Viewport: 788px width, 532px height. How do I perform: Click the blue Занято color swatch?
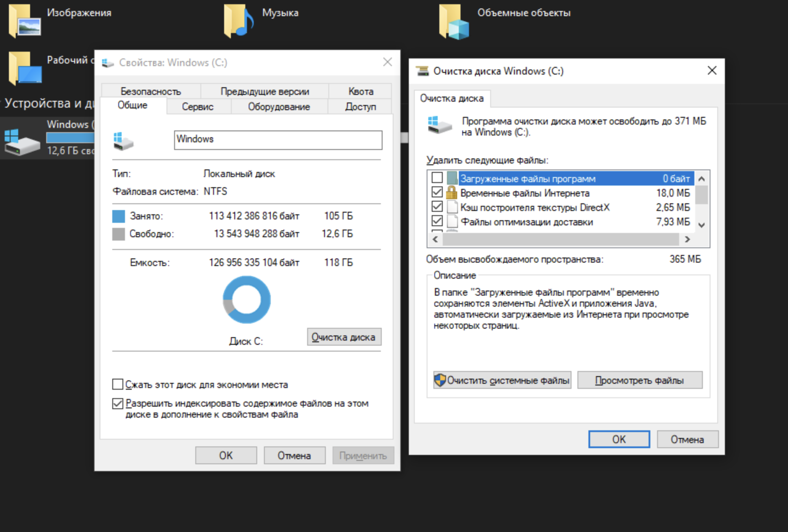coord(119,216)
